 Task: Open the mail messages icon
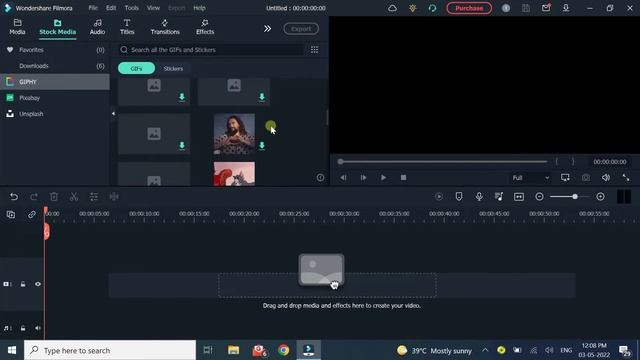tap(546, 8)
